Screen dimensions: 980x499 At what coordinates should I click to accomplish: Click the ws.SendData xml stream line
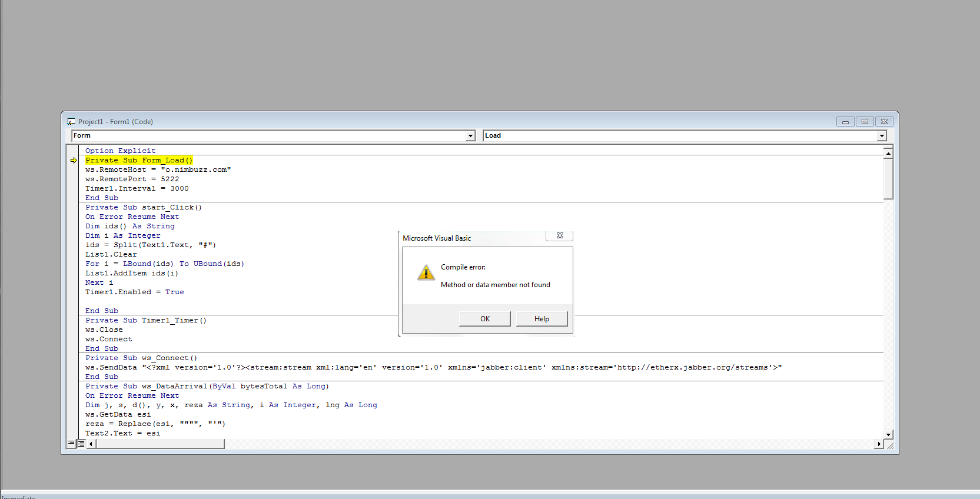[434, 367]
